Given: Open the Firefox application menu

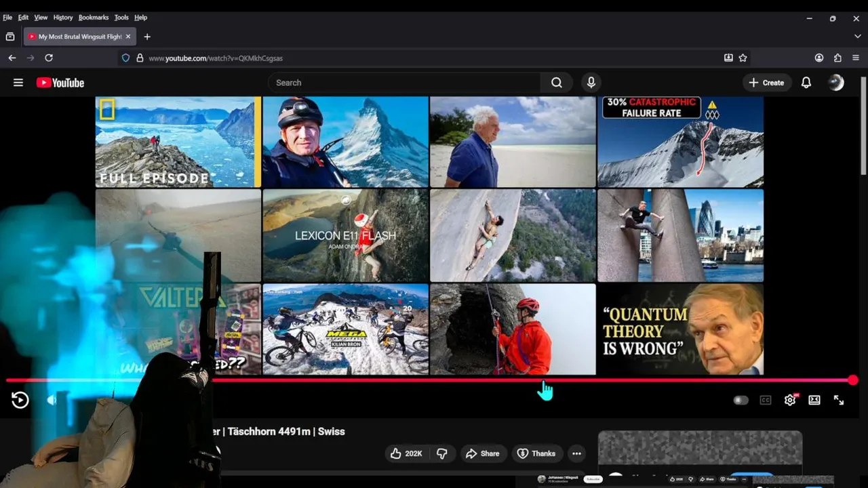Looking at the screenshot, I should pos(856,58).
